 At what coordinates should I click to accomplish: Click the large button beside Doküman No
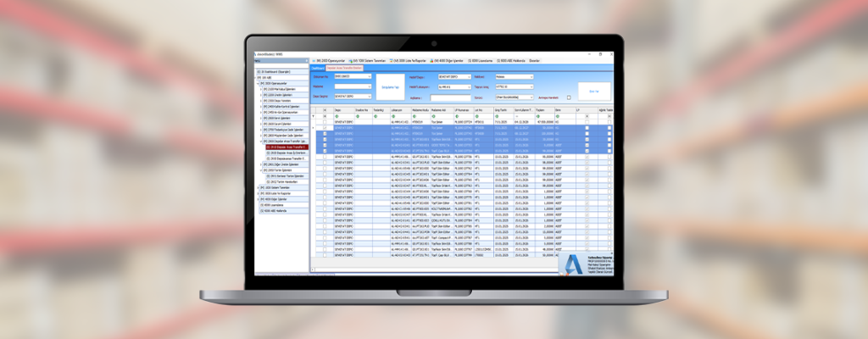(390, 86)
